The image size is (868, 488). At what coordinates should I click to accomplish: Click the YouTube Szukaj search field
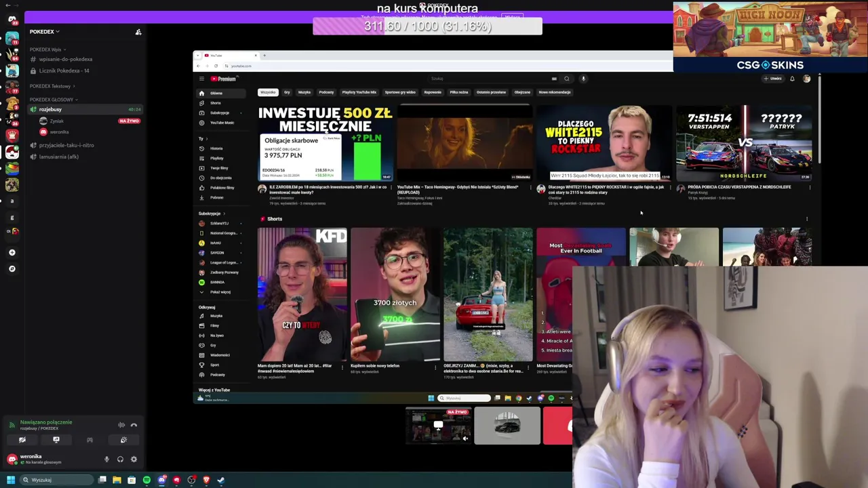(x=492, y=79)
